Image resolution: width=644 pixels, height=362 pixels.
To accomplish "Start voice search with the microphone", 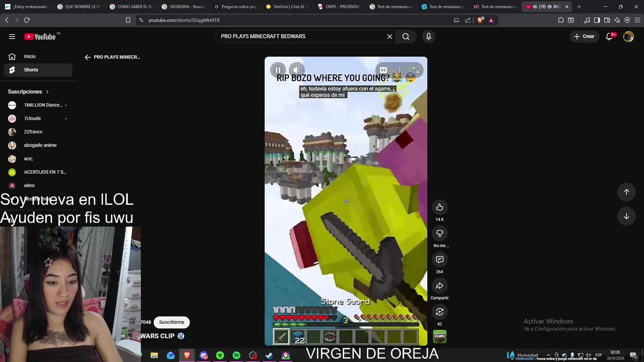I will (x=428, y=36).
